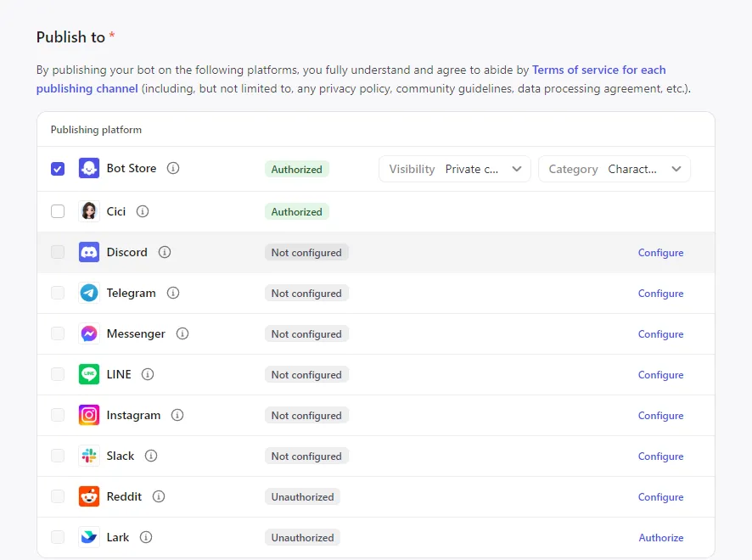Image resolution: width=752 pixels, height=560 pixels.
Task: Open info tooltip next to Reddit
Action: tap(159, 496)
